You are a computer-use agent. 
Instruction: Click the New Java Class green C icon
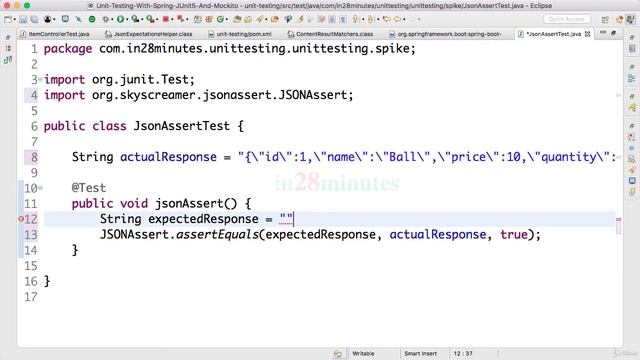[220, 19]
